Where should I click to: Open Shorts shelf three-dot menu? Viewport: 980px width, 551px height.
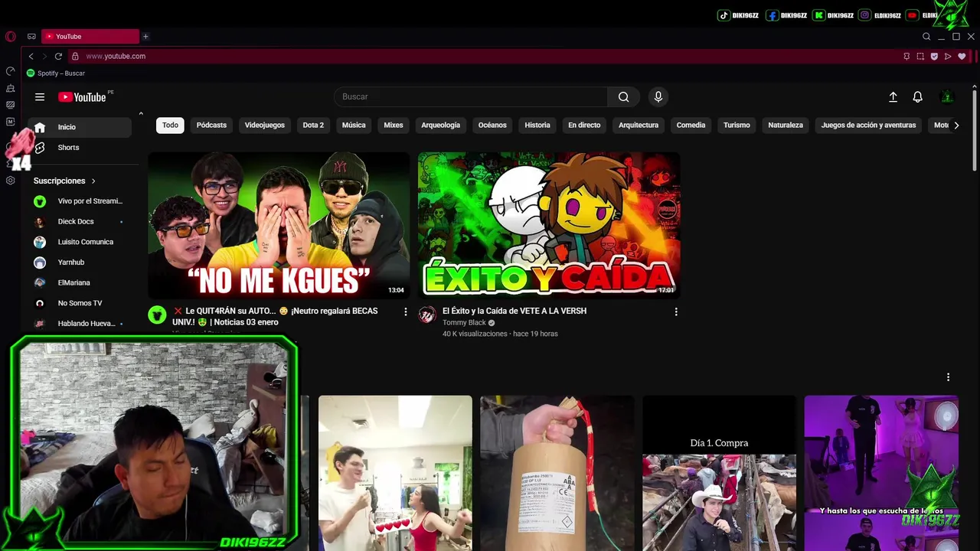pyautogui.click(x=948, y=377)
